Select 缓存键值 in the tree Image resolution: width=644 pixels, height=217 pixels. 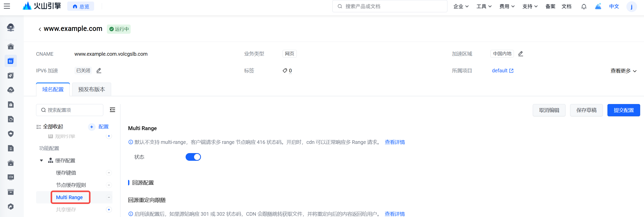[x=66, y=173]
